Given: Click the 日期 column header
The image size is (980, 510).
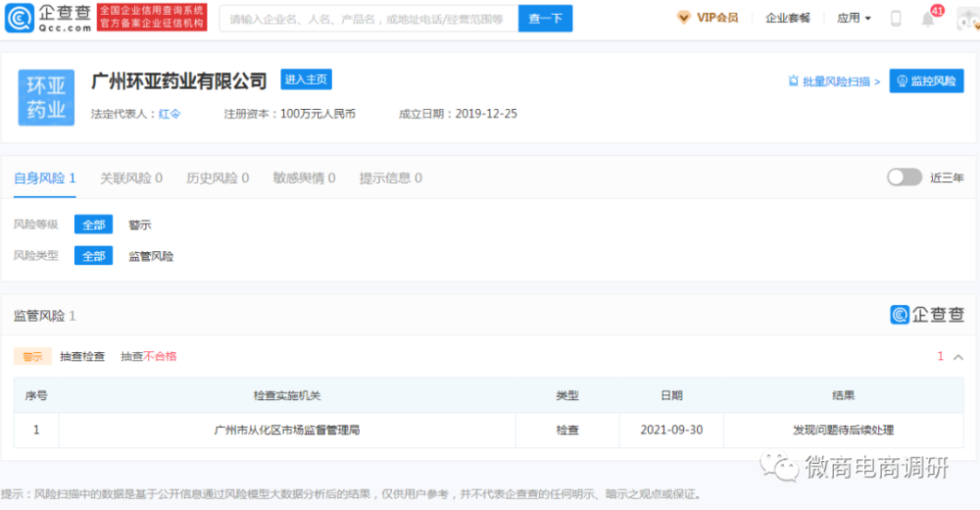Looking at the screenshot, I should coord(671,395).
